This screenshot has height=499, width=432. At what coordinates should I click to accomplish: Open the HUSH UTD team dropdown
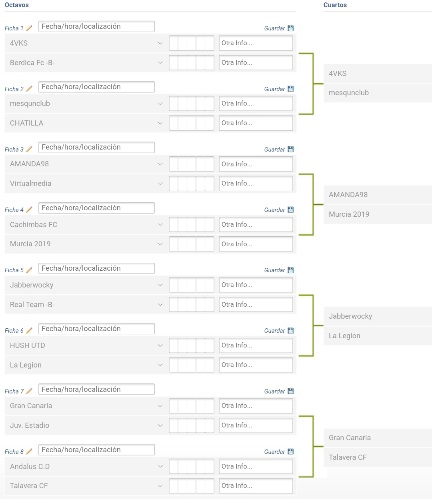[x=85, y=345]
